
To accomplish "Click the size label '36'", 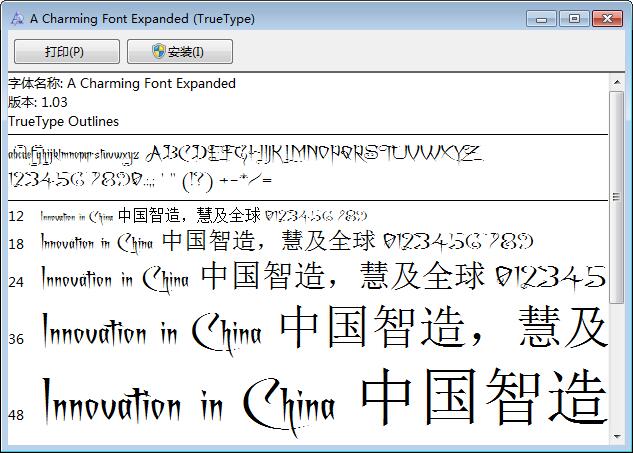I will tap(16, 338).
